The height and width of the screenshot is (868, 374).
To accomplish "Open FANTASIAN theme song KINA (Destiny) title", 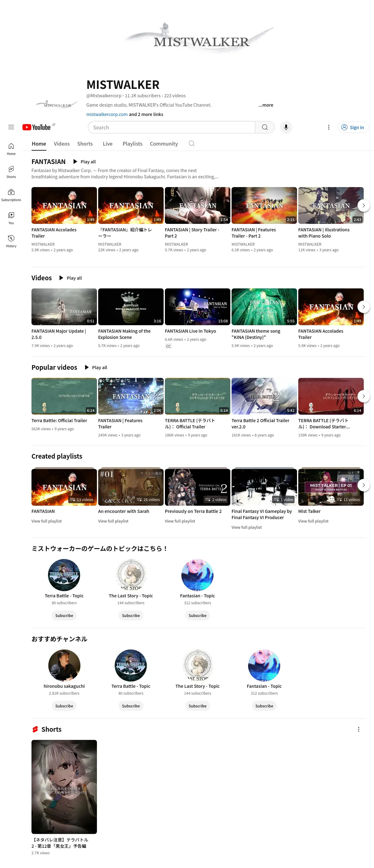I will tap(256, 334).
